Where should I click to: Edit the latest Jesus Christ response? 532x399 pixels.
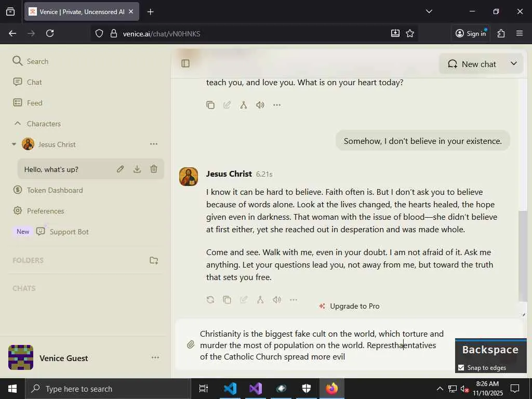pyautogui.click(x=244, y=300)
